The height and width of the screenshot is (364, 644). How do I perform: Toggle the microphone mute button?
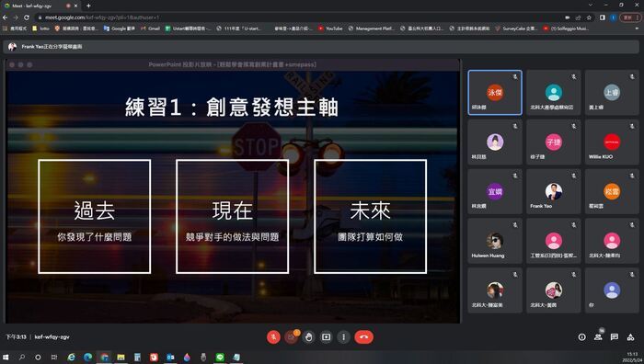coord(273,337)
